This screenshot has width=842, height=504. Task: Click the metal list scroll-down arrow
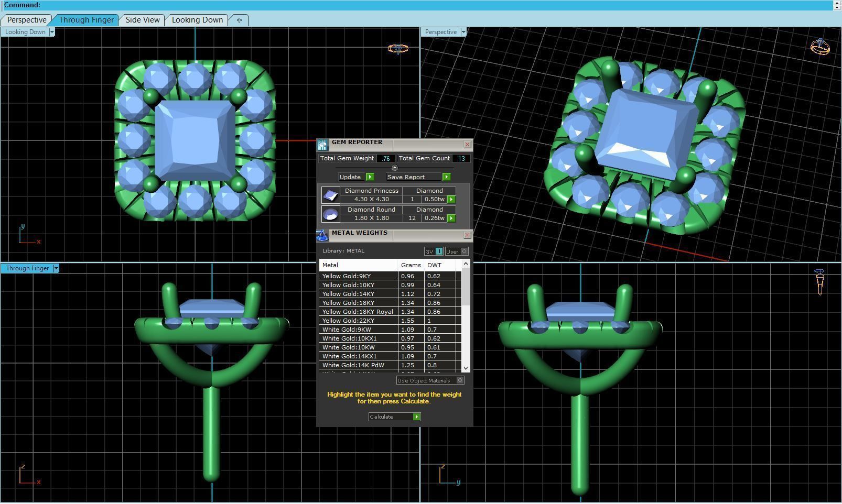(x=466, y=368)
